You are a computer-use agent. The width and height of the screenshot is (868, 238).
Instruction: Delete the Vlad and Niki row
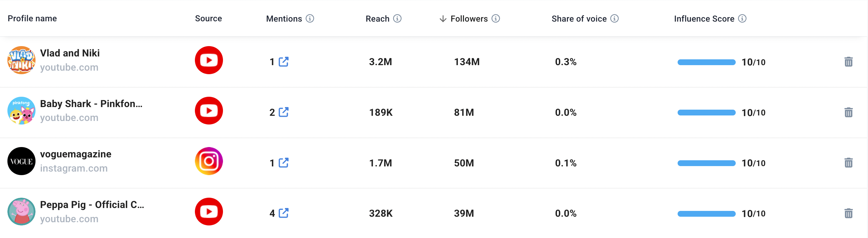[848, 62]
